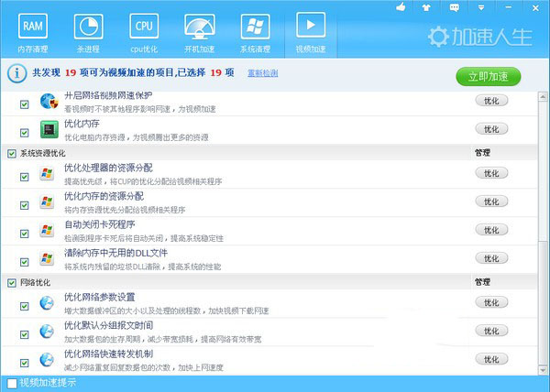550x392 pixels.
Task: Toggle the 系统资源优化 group checkbox
Action: [12, 154]
